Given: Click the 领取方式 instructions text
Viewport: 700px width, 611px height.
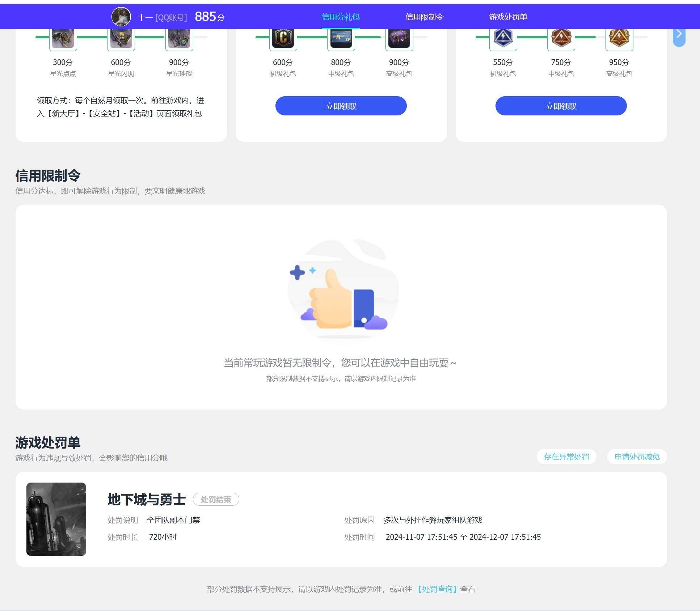Looking at the screenshot, I should (121, 107).
